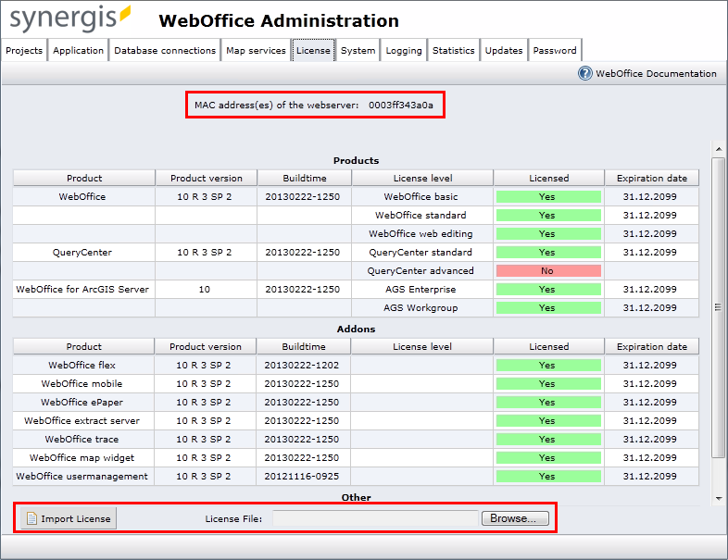Screen dimensions: 728x560
Task: Click the red No licensed cell
Action: click(549, 271)
